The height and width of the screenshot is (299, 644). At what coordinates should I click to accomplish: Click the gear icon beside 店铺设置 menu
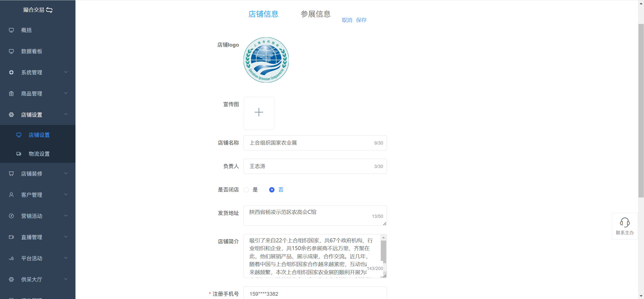click(x=11, y=115)
